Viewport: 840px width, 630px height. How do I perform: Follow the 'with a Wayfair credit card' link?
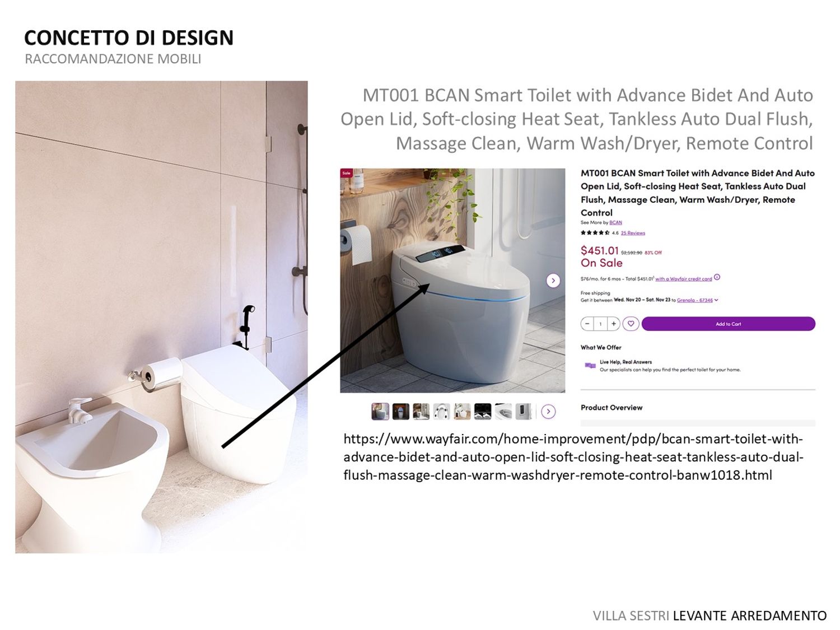point(684,278)
